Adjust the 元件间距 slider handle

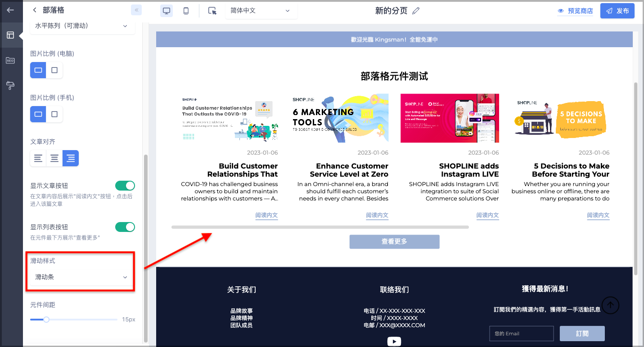[46, 320]
